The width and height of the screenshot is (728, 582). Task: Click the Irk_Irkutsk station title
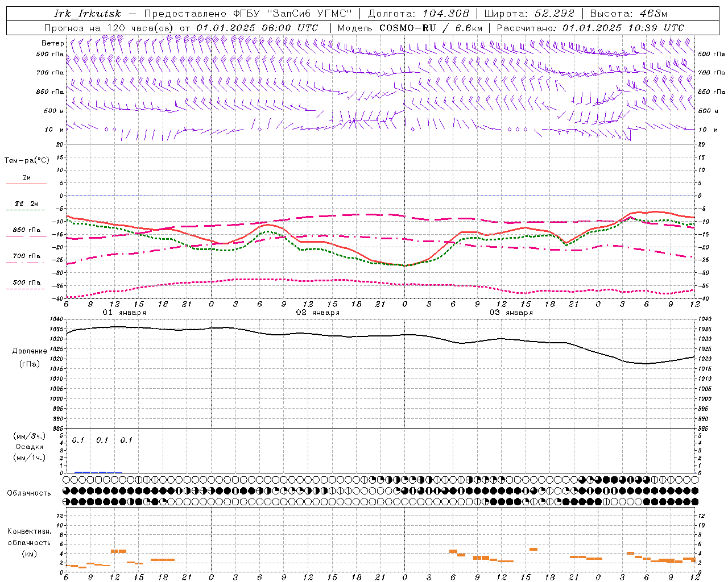88,14
